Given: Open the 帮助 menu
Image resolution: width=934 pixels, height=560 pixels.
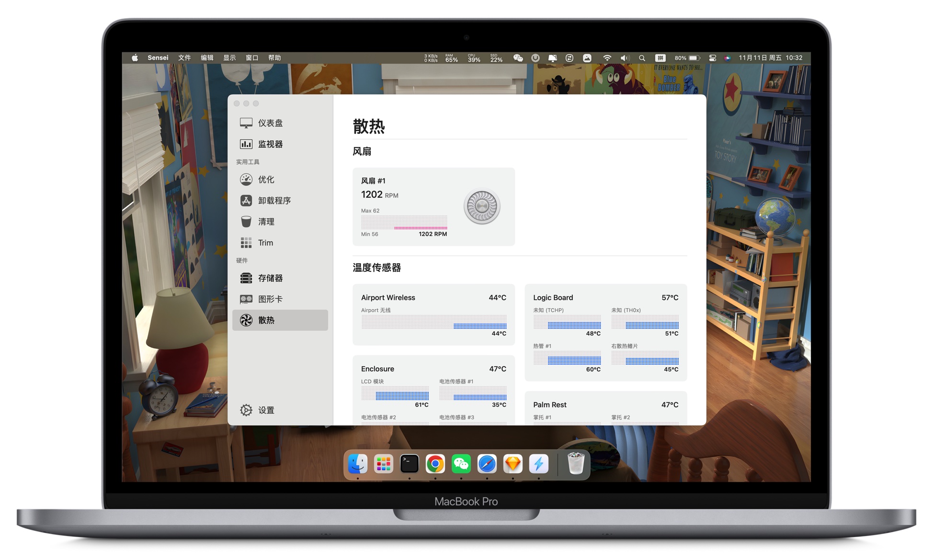Looking at the screenshot, I should coord(274,58).
